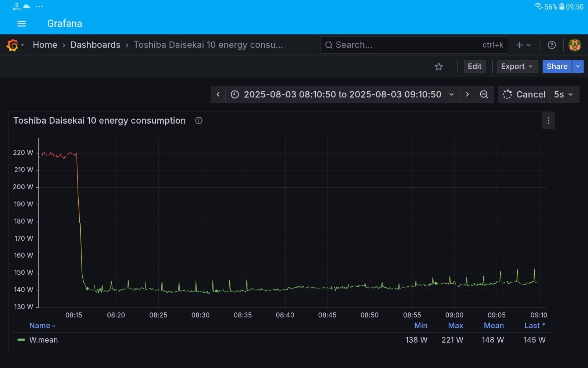
Task: Click the W.mean green color swatch
Action: [21, 340]
